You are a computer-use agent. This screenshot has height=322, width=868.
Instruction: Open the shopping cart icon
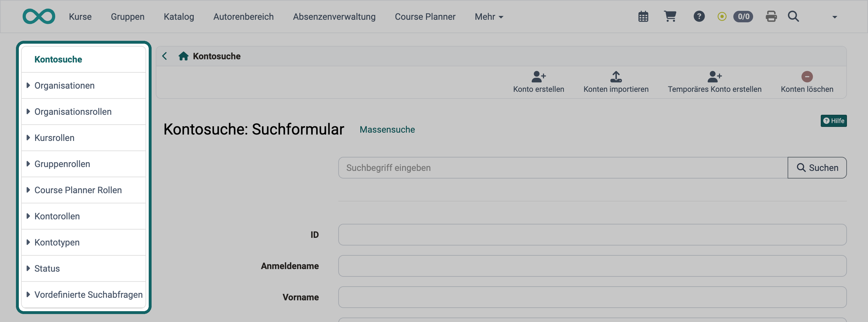click(670, 16)
